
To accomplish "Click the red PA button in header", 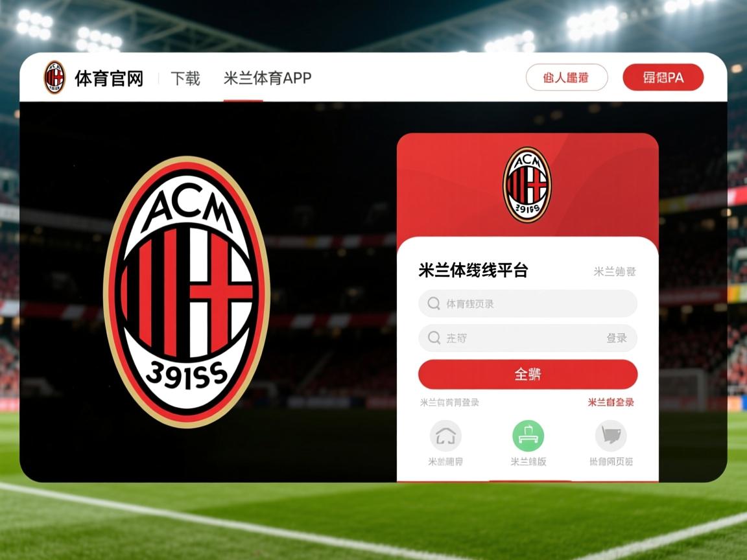I will click(663, 77).
